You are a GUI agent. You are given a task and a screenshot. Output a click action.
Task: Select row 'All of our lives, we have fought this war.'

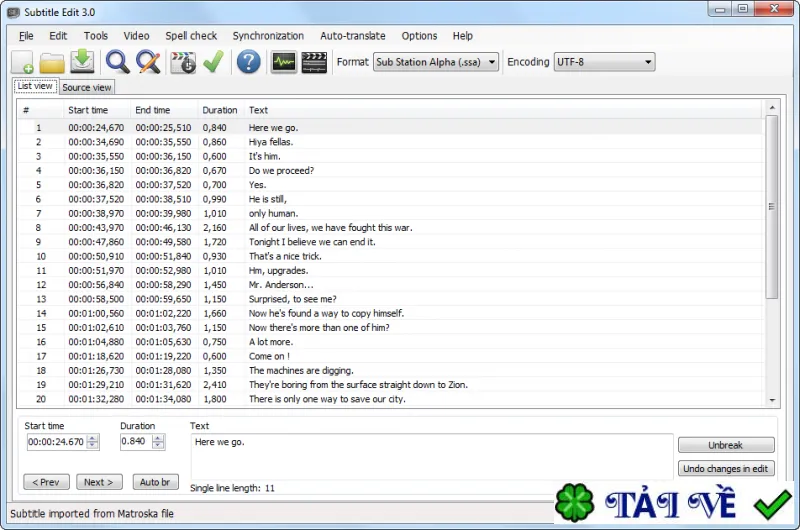click(390, 228)
